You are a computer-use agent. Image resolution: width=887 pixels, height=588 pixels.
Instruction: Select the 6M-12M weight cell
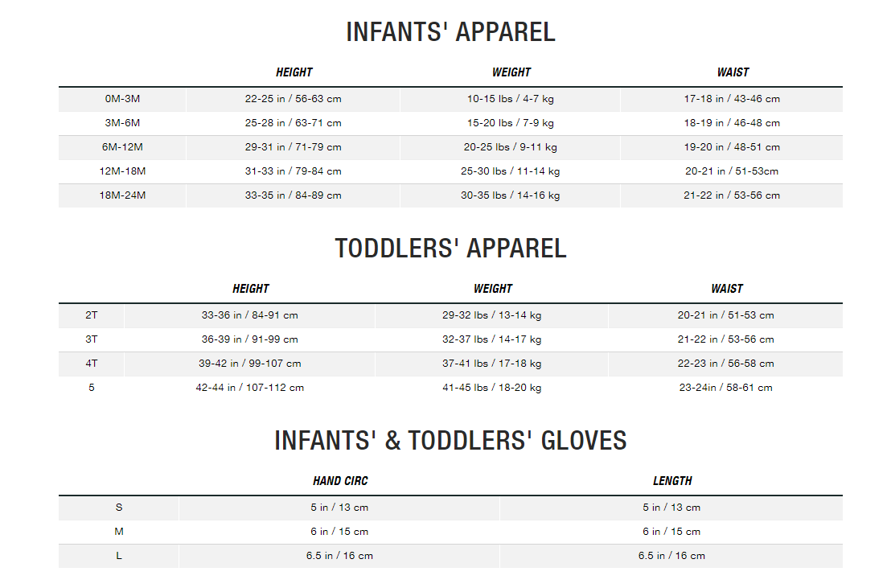coord(511,147)
